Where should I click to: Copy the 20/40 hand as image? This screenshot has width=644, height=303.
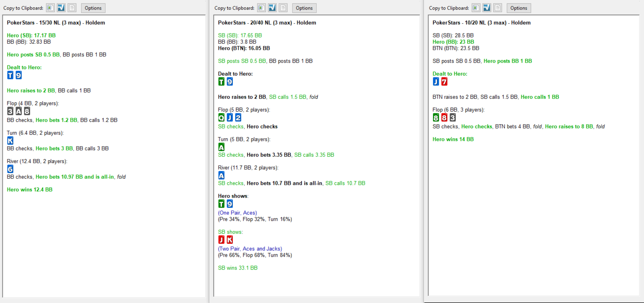coord(261,8)
